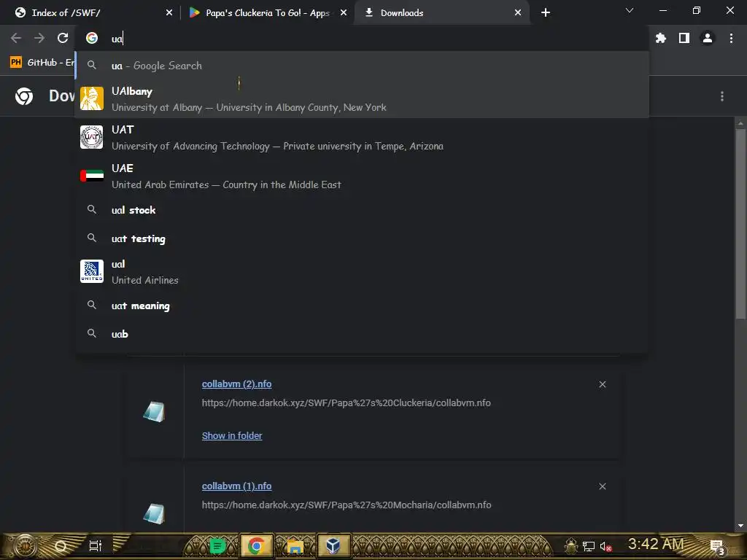Image resolution: width=747 pixels, height=560 pixels.
Task: Go back with the browser back arrow
Action: 16,38
